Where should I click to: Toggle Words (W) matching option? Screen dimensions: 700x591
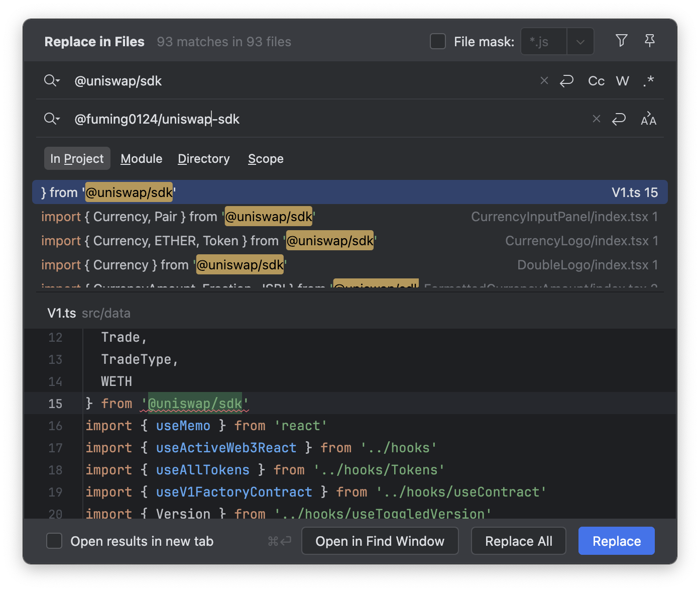[x=622, y=81]
